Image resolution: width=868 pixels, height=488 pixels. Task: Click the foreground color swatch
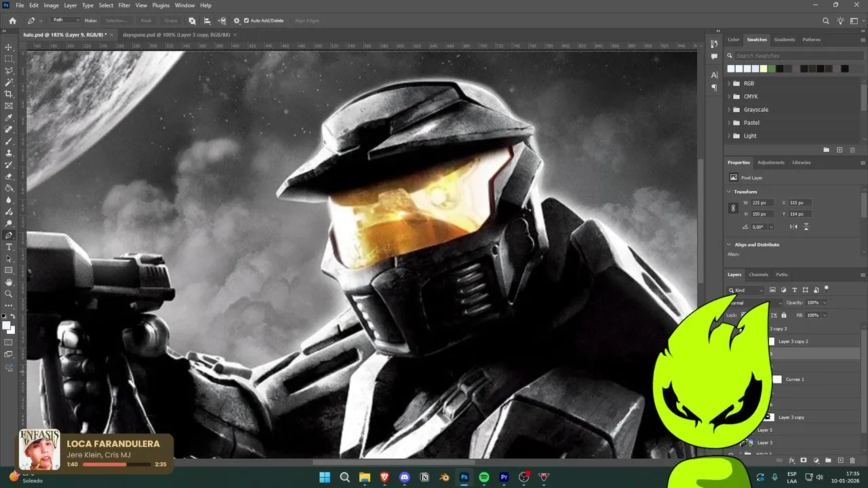7,325
